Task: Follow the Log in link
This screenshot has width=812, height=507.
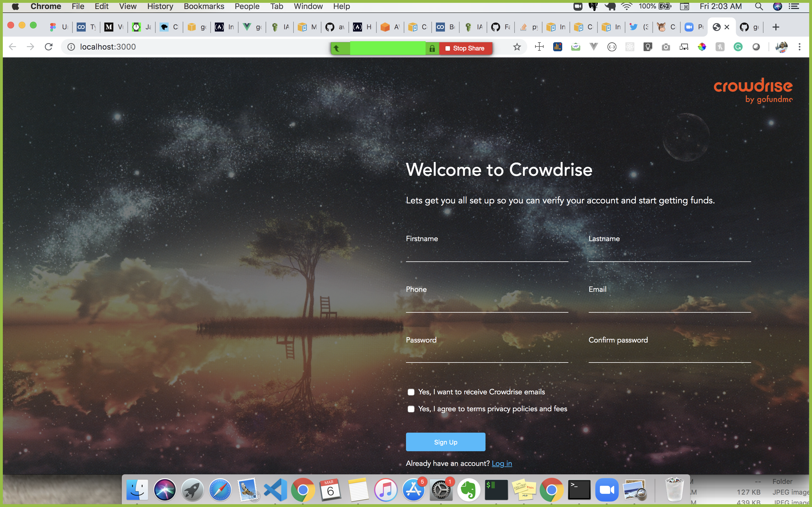Action: click(502, 463)
